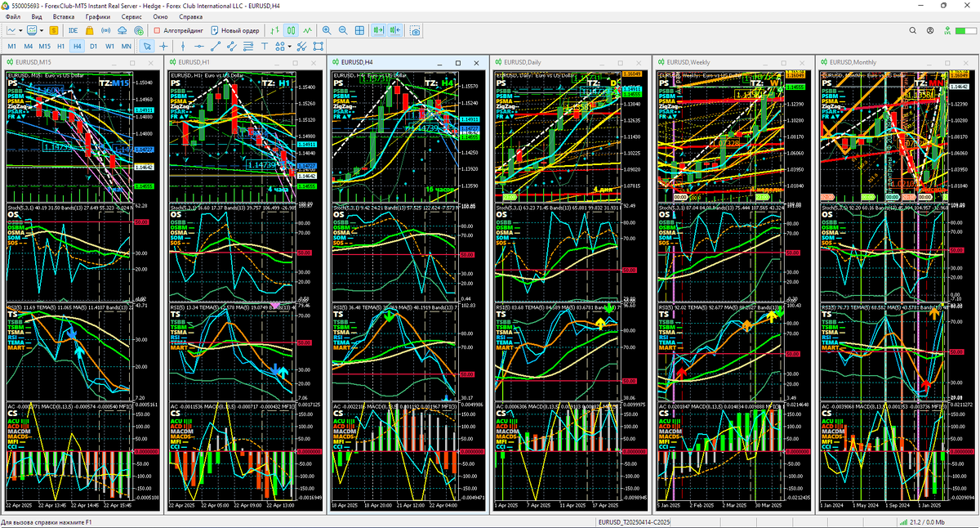
Task: Switch timeframe to D1
Action: click(x=94, y=47)
